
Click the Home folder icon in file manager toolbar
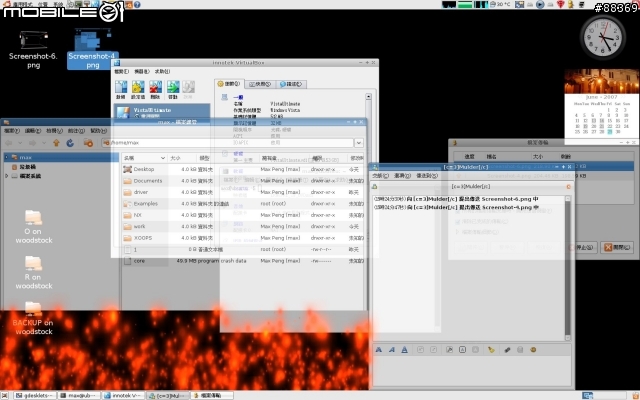click(88, 143)
